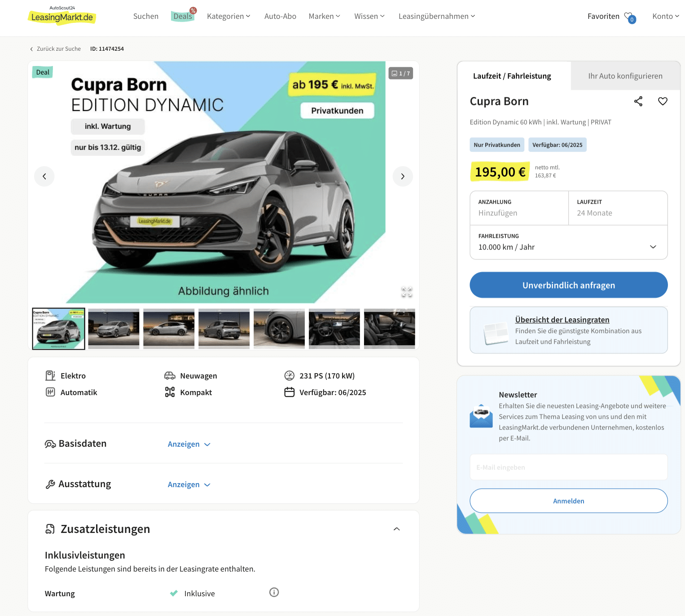Go to Suchen in navigation
Screen dimensions: 685x616
[x=146, y=16]
